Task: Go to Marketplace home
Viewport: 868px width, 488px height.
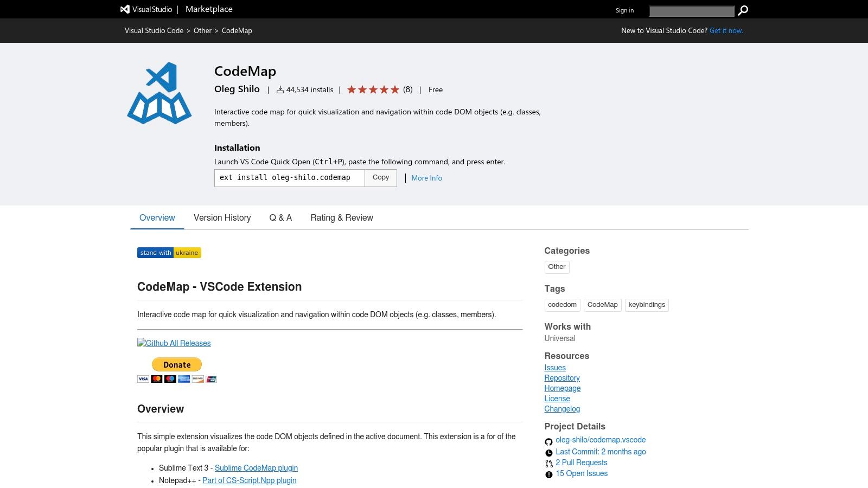Action: (x=209, y=9)
